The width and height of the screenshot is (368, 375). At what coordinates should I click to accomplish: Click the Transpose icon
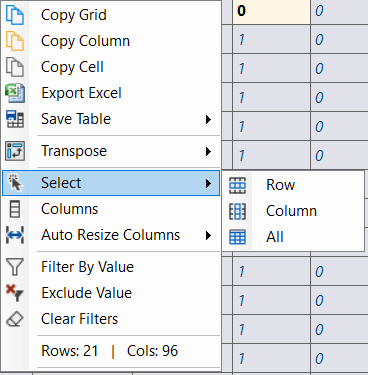15,151
